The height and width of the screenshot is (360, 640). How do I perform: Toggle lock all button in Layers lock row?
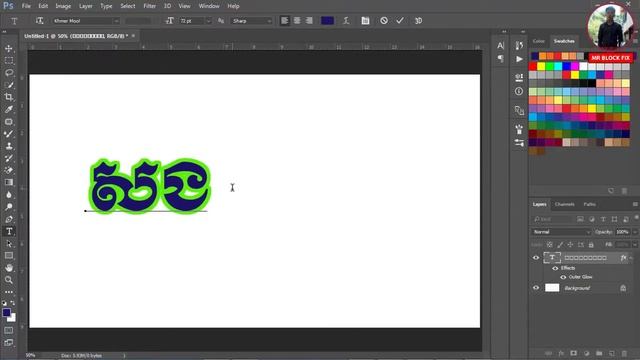[591, 244]
